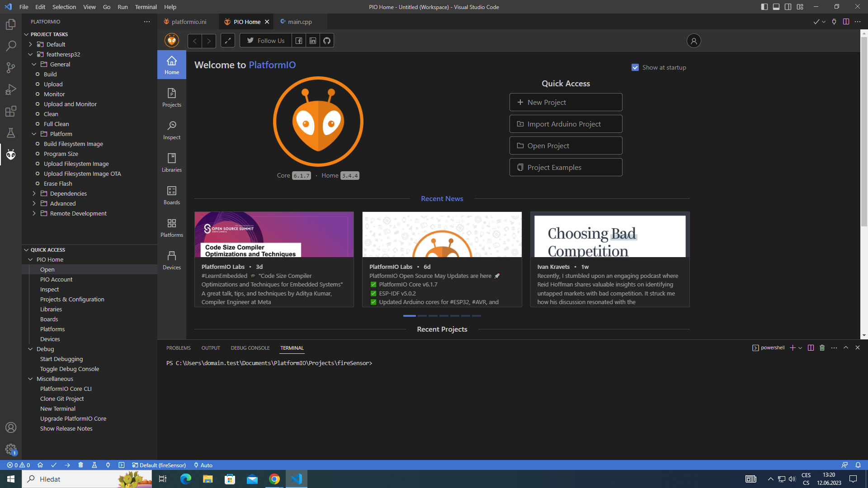Open the Selection menu
868x488 pixels.
coord(64,7)
